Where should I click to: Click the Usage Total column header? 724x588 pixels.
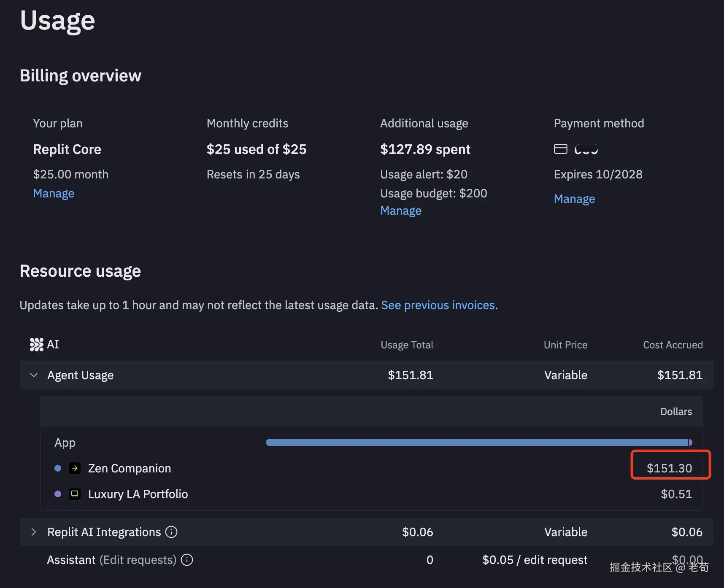[407, 345]
